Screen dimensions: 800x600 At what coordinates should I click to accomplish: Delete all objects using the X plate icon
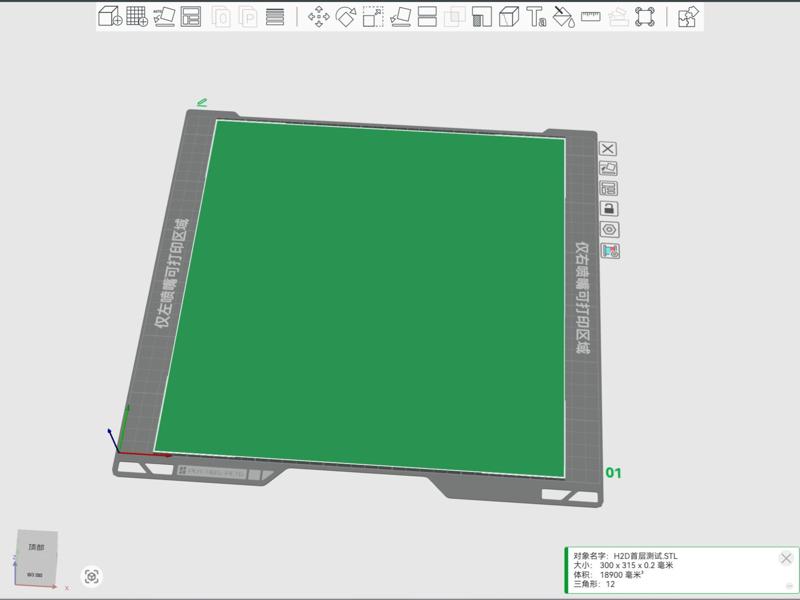pos(608,149)
